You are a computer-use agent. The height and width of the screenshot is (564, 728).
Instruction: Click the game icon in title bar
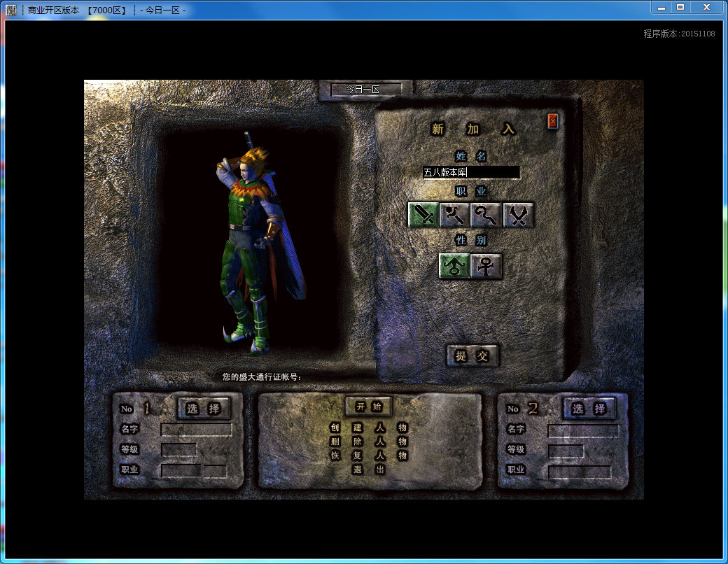click(x=10, y=10)
